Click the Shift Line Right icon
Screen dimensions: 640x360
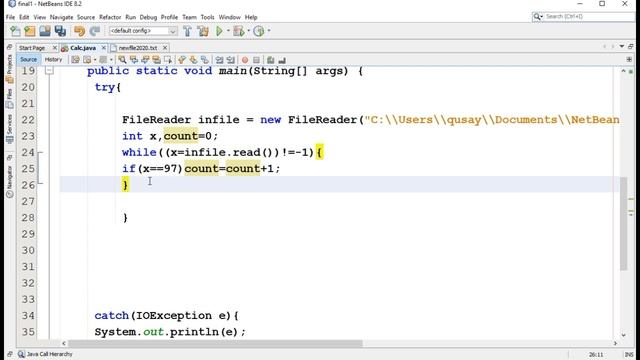tap(231, 60)
